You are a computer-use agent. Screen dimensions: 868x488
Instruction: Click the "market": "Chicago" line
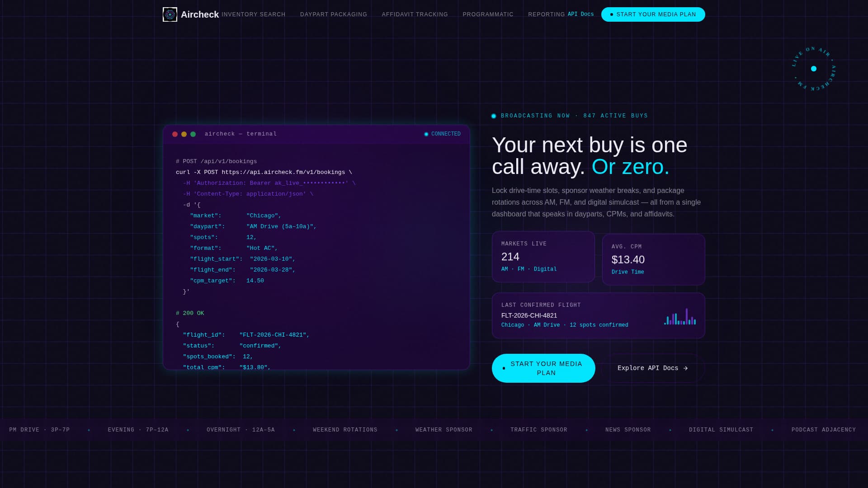pos(236,216)
